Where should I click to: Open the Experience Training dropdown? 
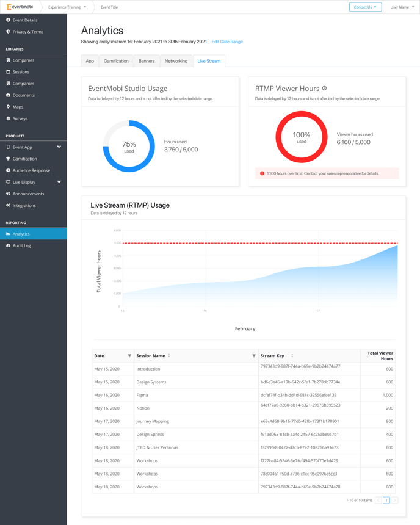pyautogui.click(x=67, y=7)
